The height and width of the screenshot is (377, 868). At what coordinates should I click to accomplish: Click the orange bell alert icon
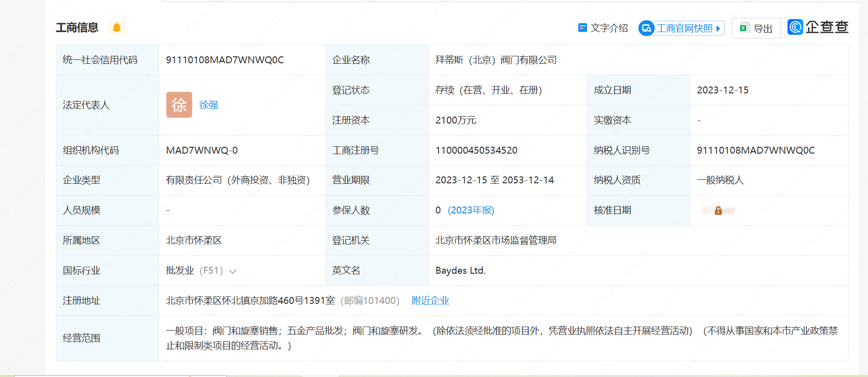tap(117, 28)
